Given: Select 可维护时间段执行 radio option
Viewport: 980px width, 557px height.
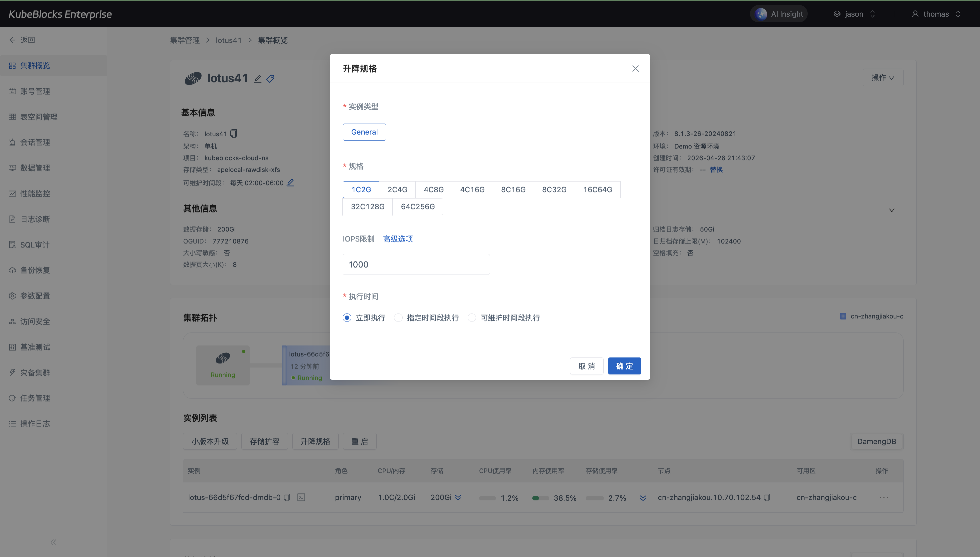Looking at the screenshot, I should click(471, 317).
